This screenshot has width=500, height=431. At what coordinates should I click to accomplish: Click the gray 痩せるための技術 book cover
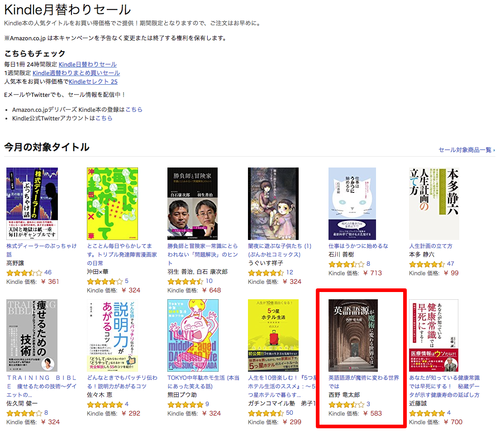coord(32,335)
